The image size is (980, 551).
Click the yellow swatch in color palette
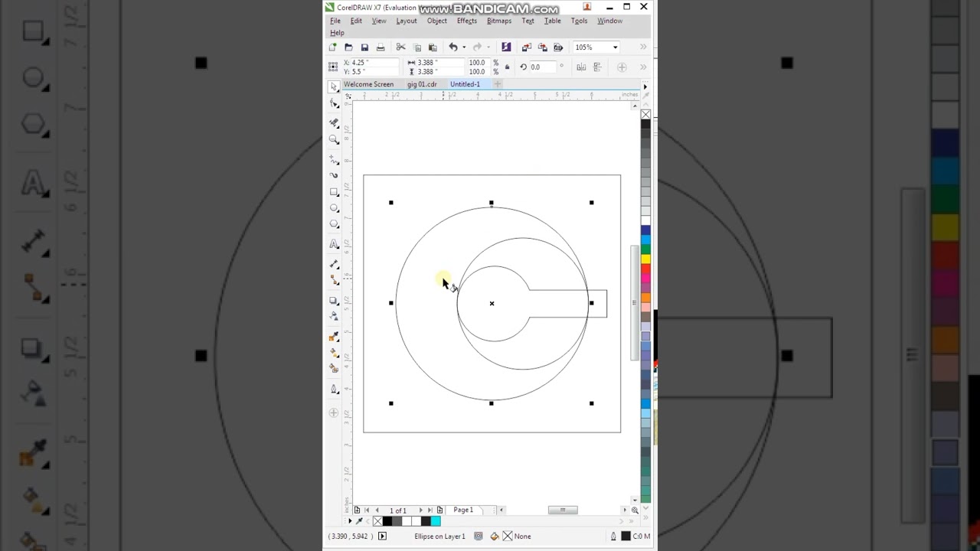[x=645, y=259]
